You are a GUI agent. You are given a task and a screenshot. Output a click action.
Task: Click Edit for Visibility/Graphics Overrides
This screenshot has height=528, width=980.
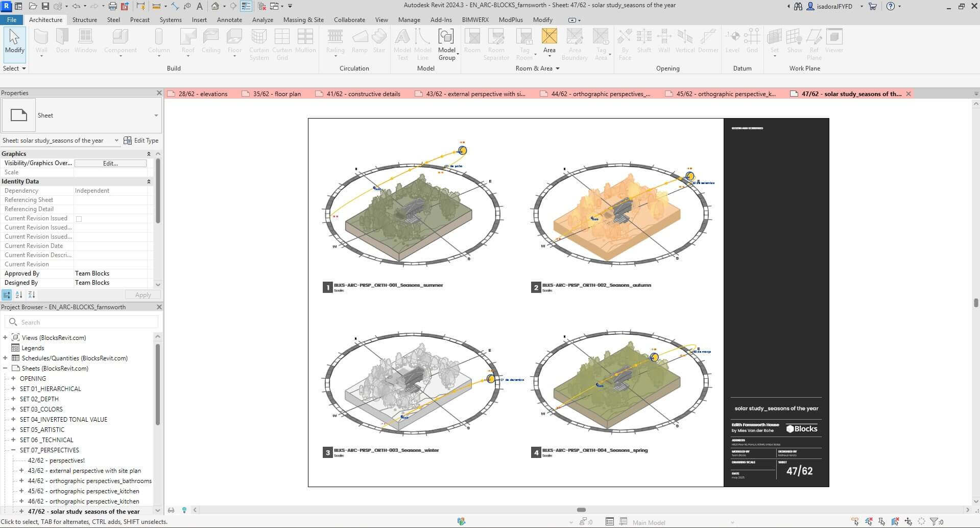110,163
